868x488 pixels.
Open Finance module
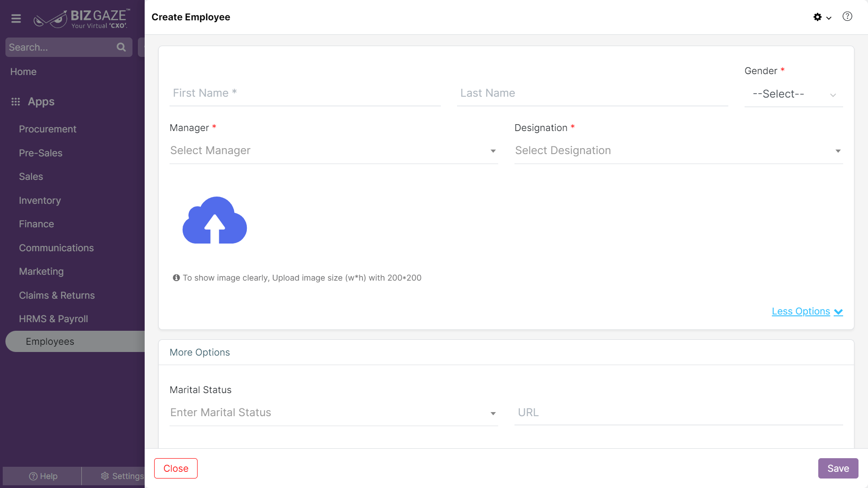pos(36,224)
